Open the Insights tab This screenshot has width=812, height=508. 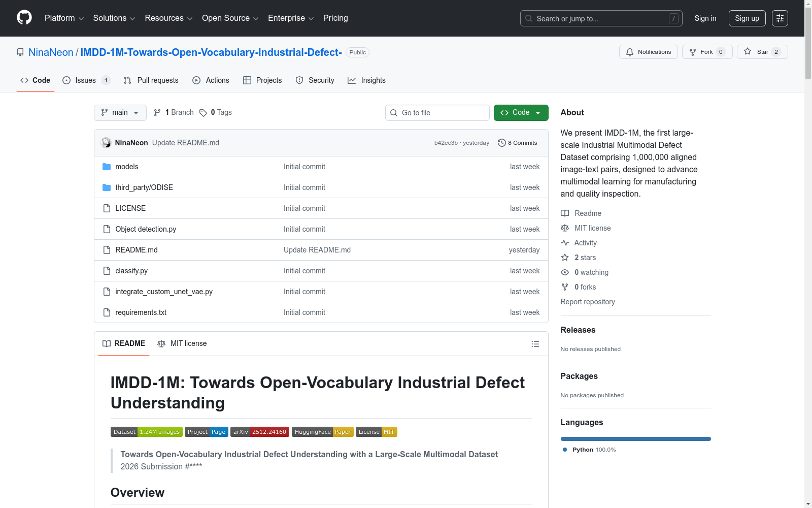(366, 80)
